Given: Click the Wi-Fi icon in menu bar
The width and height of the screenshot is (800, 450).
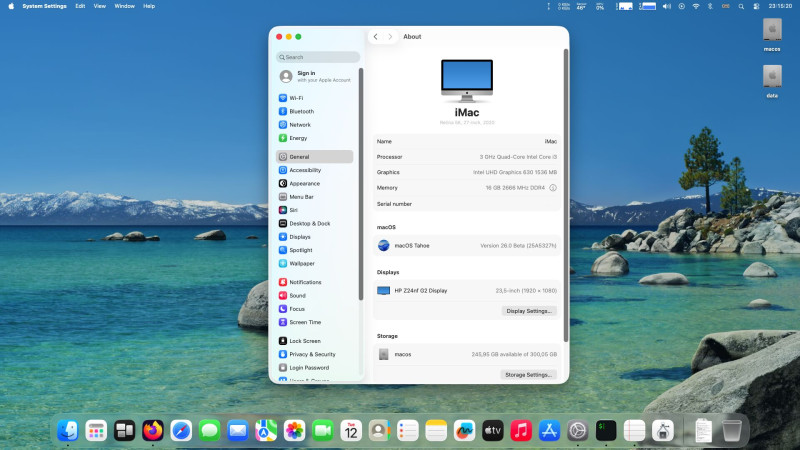Looking at the screenshot, I should (696, 6).
